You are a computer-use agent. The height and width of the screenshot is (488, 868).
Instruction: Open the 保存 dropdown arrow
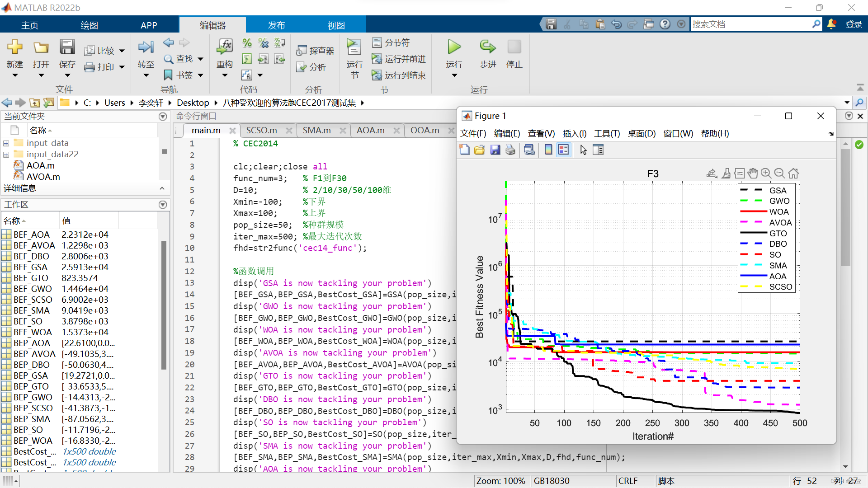[x=67, y=75]
